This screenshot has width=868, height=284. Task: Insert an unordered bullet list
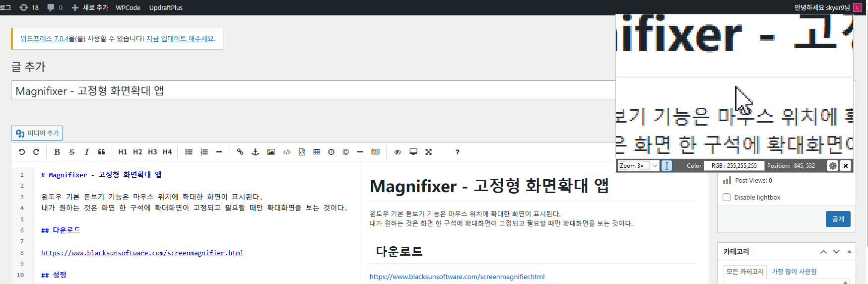pos(189,152)
